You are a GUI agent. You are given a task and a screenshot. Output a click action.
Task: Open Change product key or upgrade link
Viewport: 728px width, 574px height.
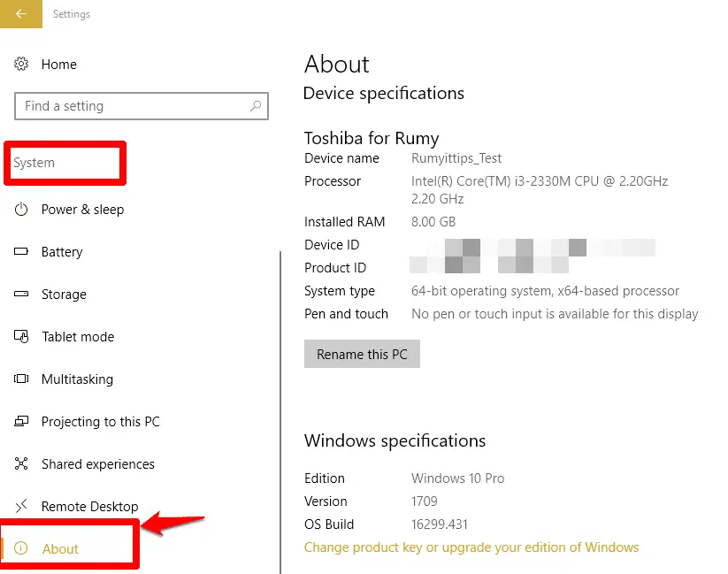[x=471, y=547]
